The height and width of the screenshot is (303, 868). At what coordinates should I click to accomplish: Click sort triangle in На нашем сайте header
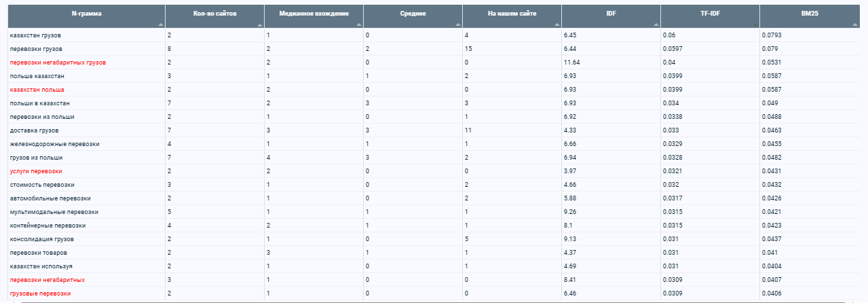557,24
